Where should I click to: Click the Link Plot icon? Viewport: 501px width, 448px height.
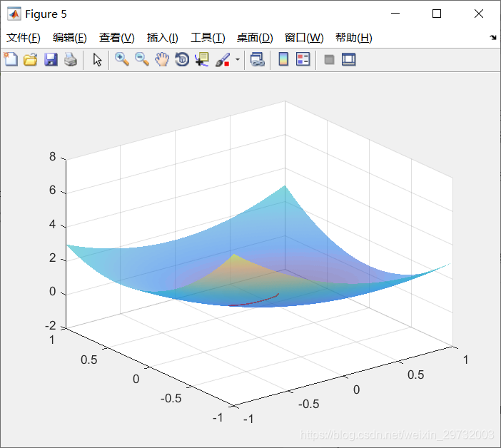(x=257, y=59)
